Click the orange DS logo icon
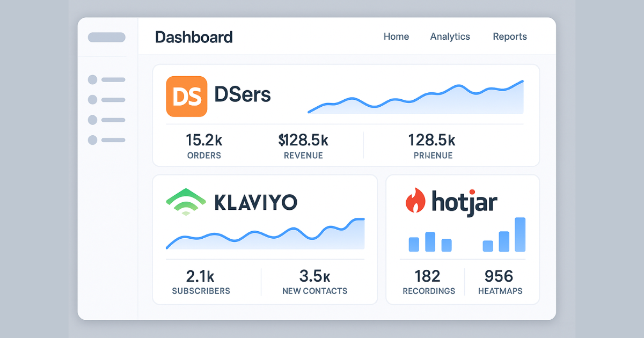This screenshot has height=338, width=644. pyautogui.click(x=187, y=97)
